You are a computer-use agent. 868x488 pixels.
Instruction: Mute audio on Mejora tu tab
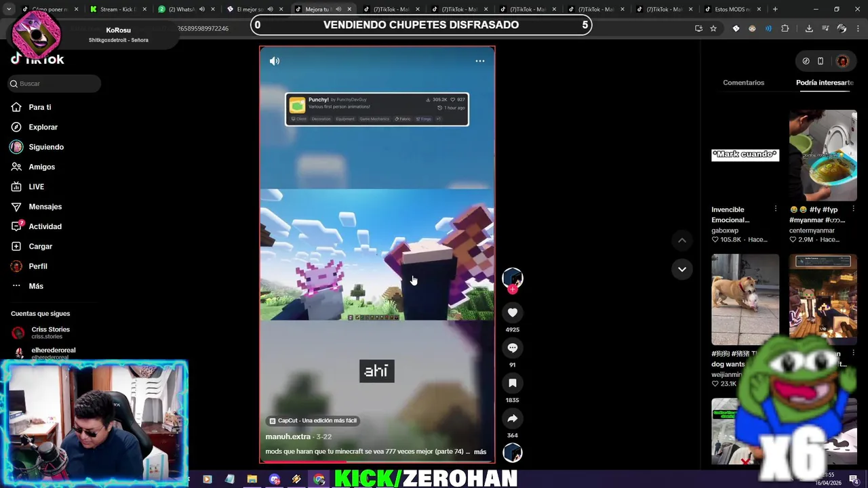(339, 9)
